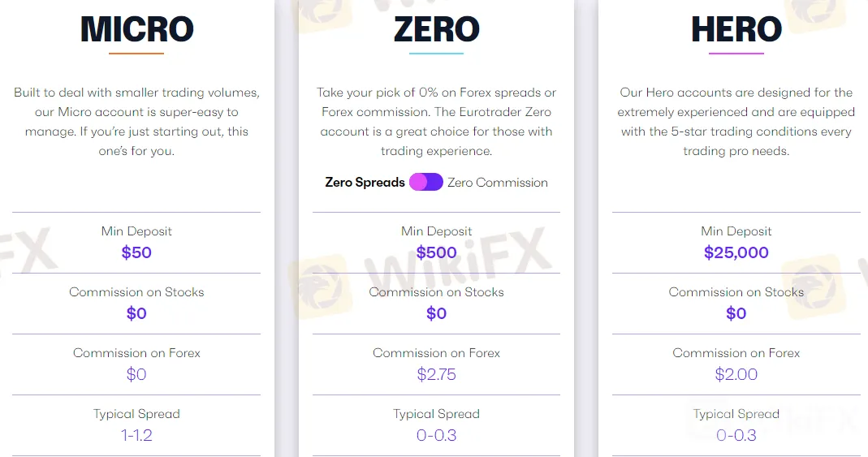The width and height of the screenshot is (868, 457).
Task: Open the HERO account heading
Action: pos(736,30)
